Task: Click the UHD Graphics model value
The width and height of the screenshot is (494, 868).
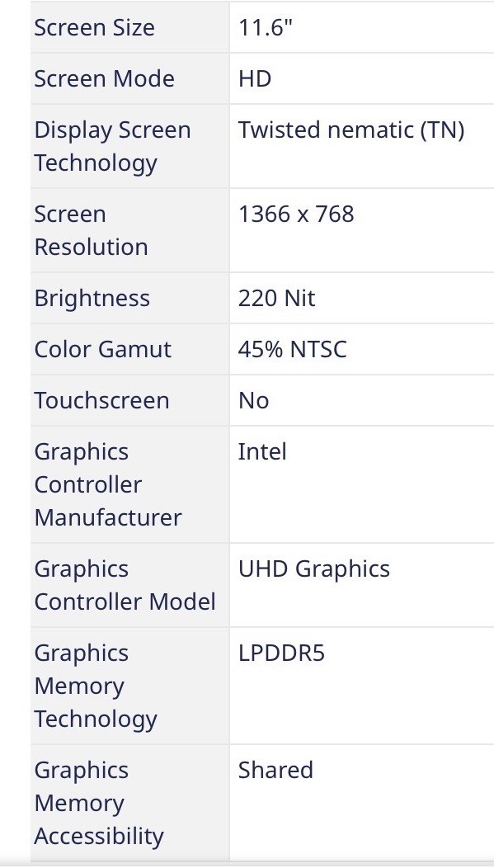Action: (x=313, y=569)
